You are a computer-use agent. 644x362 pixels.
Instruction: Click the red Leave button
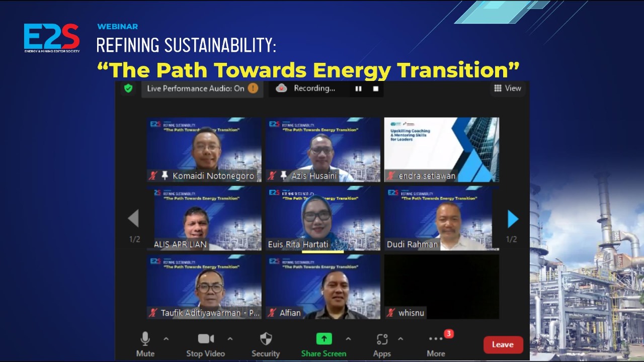pyautogui.click(x=503, y=344)
